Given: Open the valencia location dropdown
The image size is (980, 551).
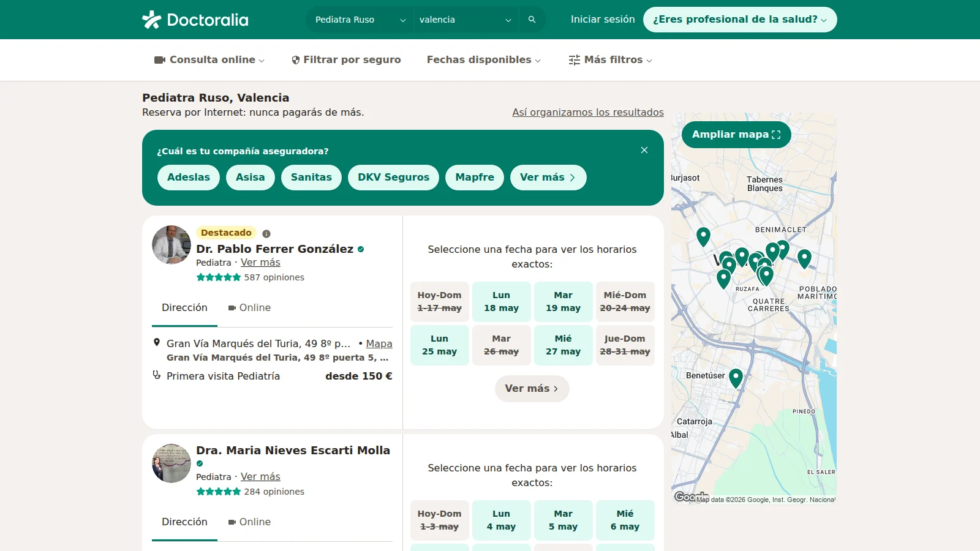Looking at the screenshot, I should [x=466, y=20].
